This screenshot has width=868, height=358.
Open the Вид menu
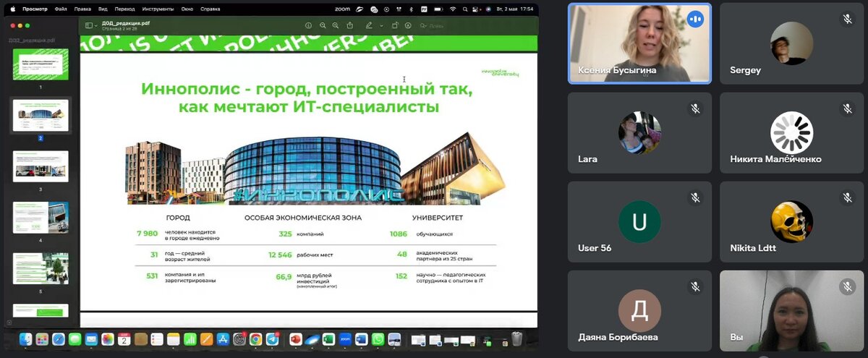coord(103,9)
